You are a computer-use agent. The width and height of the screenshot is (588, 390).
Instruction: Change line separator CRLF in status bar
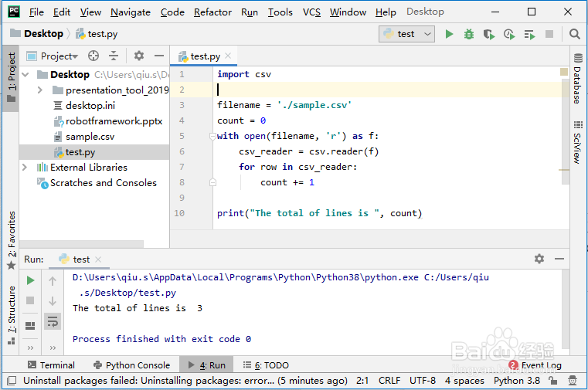pos(389,381)
